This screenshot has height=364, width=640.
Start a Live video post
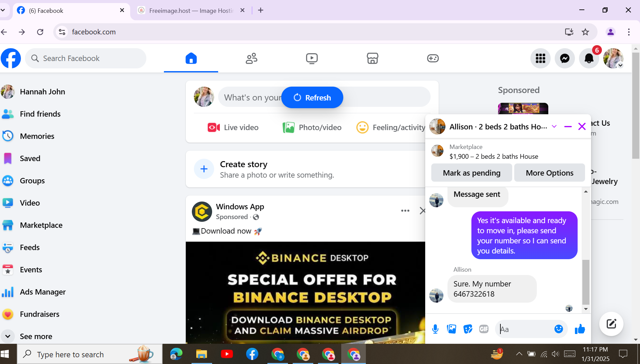[233, 127]
